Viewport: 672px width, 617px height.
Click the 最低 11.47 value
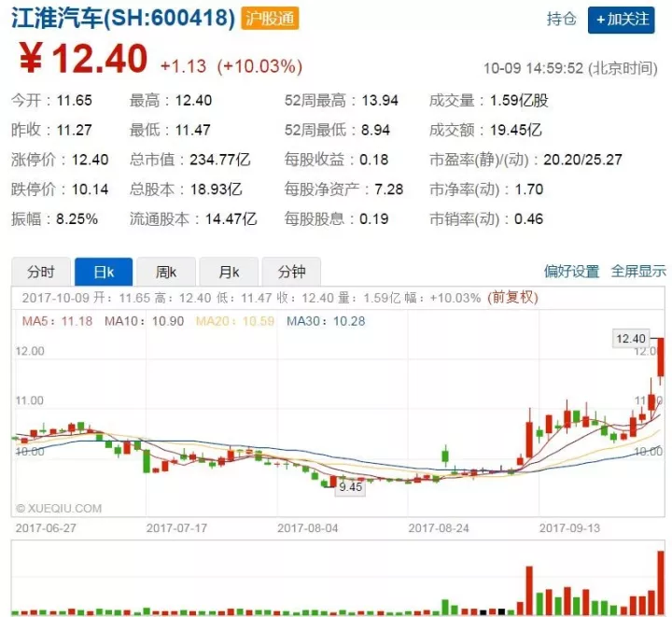[x=193, y=130]
